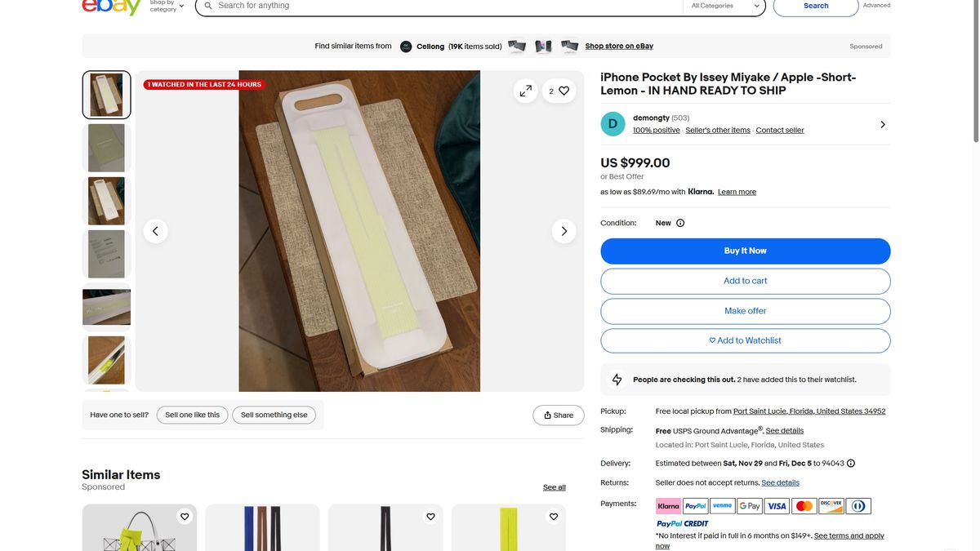Open the Seller's other items link
980x551 pixels.
718,131
